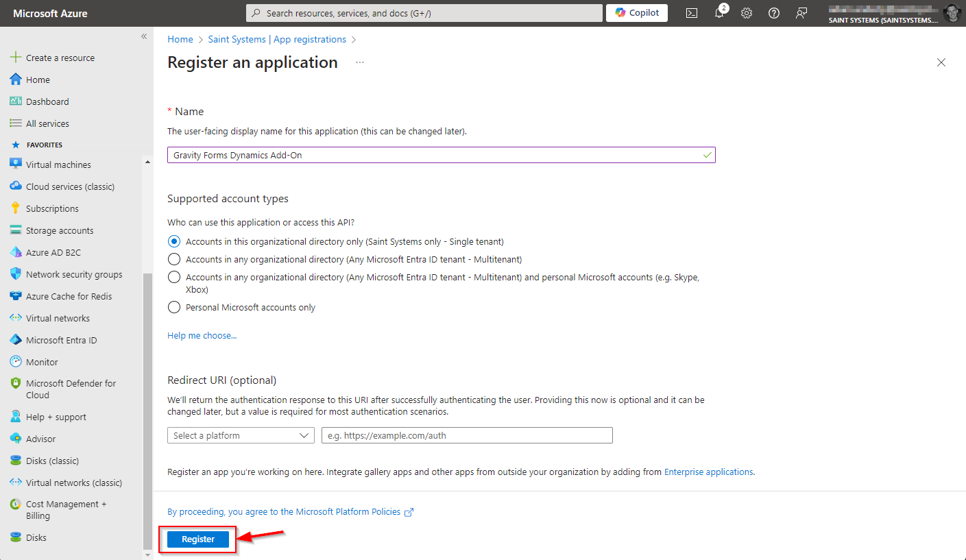Open the Microsoft Platform Policies link
The image size is (966, 560).
pyautogui.click(x=291, y=512)
